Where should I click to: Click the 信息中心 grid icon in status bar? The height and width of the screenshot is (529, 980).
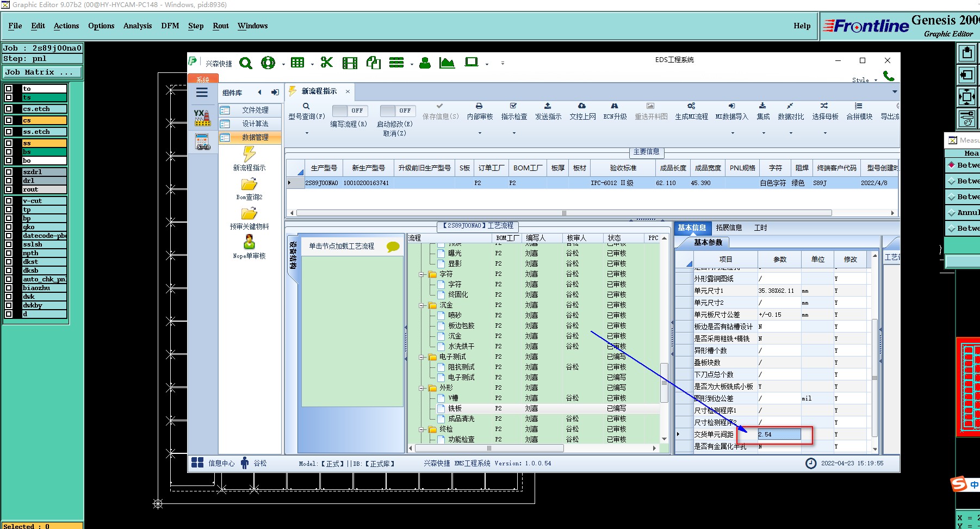tap(197, 463)
